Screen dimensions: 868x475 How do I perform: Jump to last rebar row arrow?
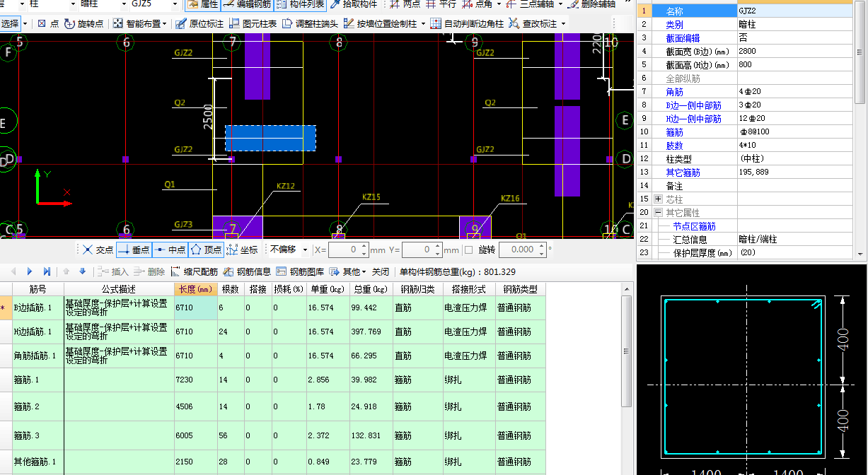pos(47,271)
